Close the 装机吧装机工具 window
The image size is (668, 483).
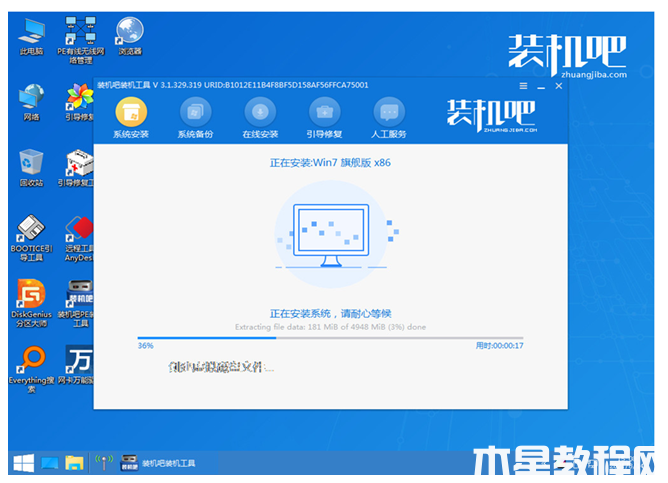click(x=559, y=86)
